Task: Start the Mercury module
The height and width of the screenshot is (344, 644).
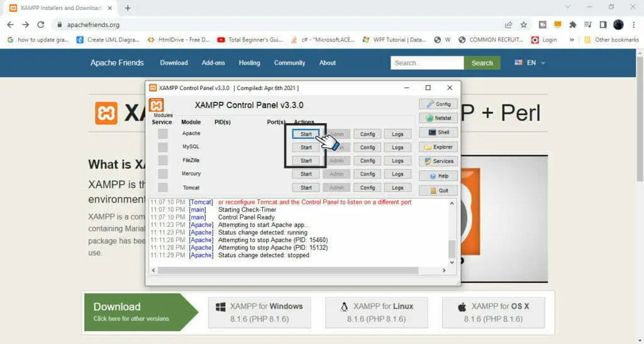Action: tap(306, 174)
